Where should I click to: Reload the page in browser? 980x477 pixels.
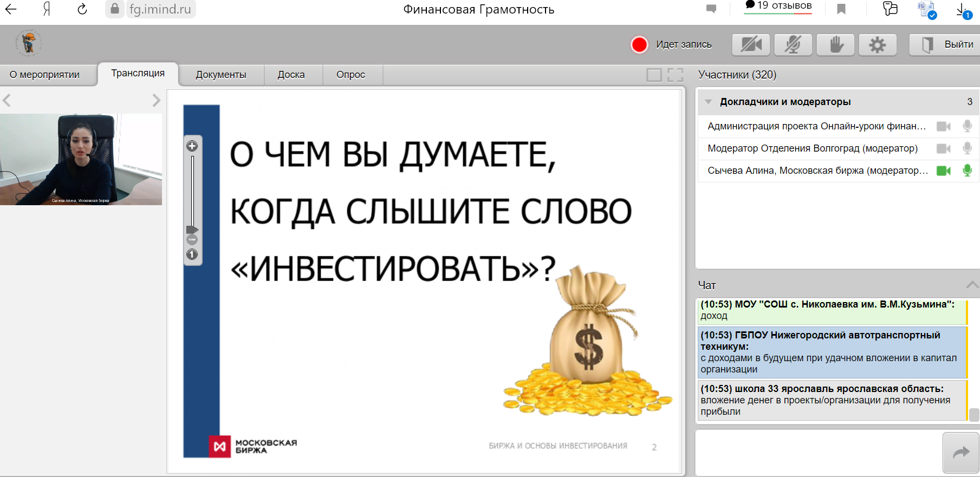click(82, 9)
